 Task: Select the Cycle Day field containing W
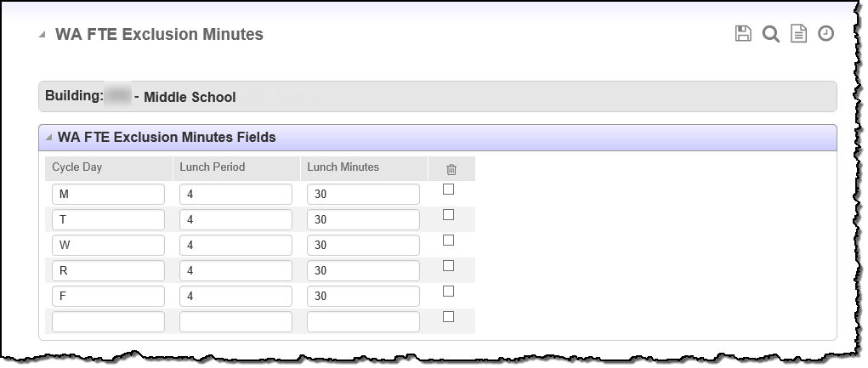(108, 246)
